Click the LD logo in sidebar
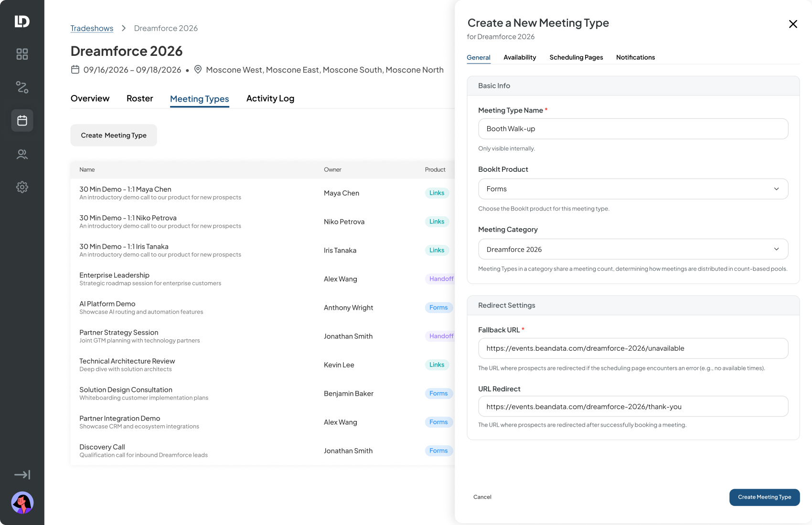Viewport: 812px width, 525px height. tap(22, 21)
